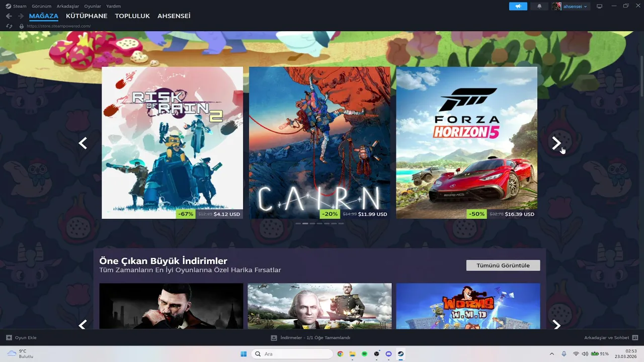This screenshot has width=644, height=362.
Task: Switch to the TOPLULUK tab
Action: tap(132, 16)
